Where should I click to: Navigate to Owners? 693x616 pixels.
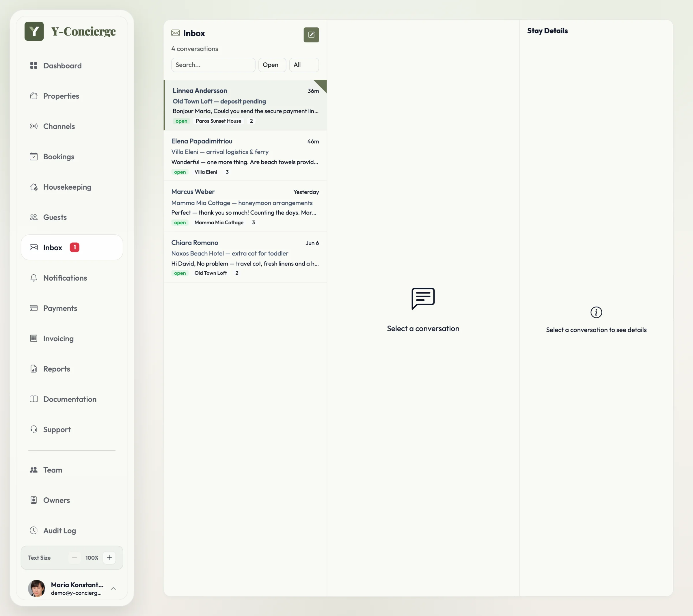coord(72,500)
